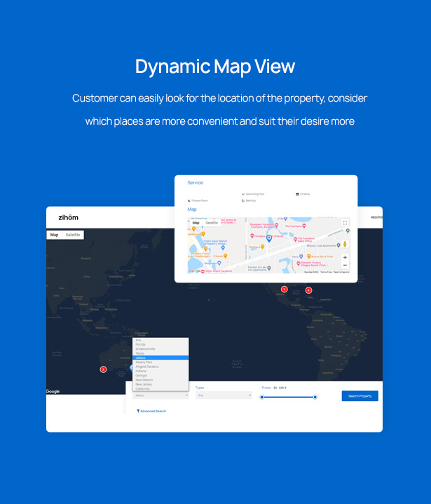The height and width of the screenshot is (504, 431).
Task: Click the blue property location pin
Action: click(x=269, y=239)
